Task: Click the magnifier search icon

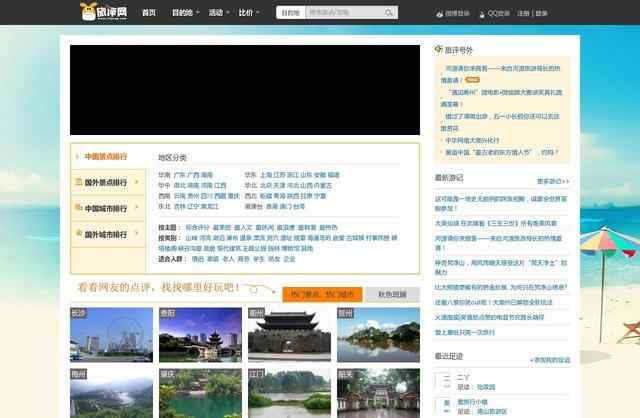Action: pyautogui.click(x=389, y=13)
